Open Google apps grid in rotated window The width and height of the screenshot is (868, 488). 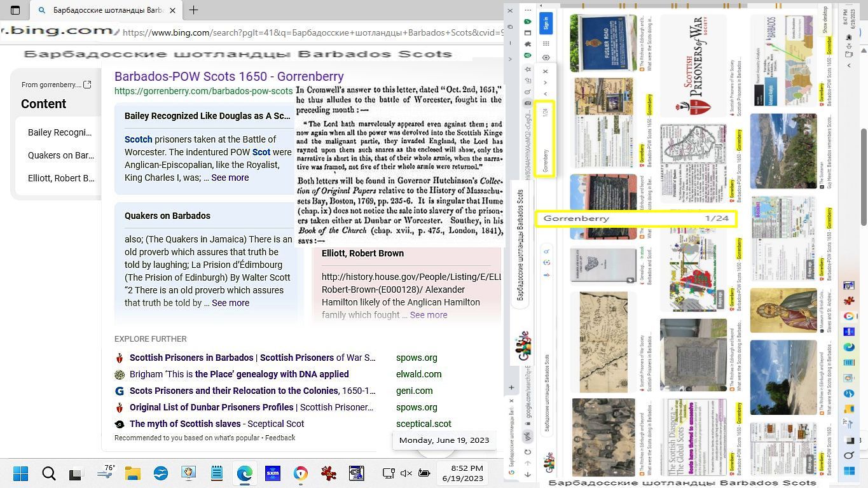point(546,43)
